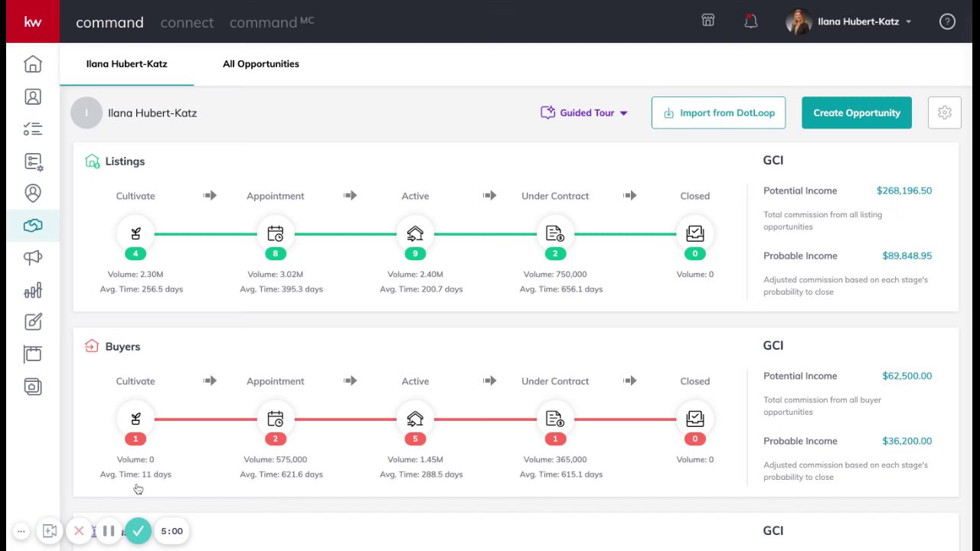Open Ilana Hubert-Katz account menu in header

850,21
